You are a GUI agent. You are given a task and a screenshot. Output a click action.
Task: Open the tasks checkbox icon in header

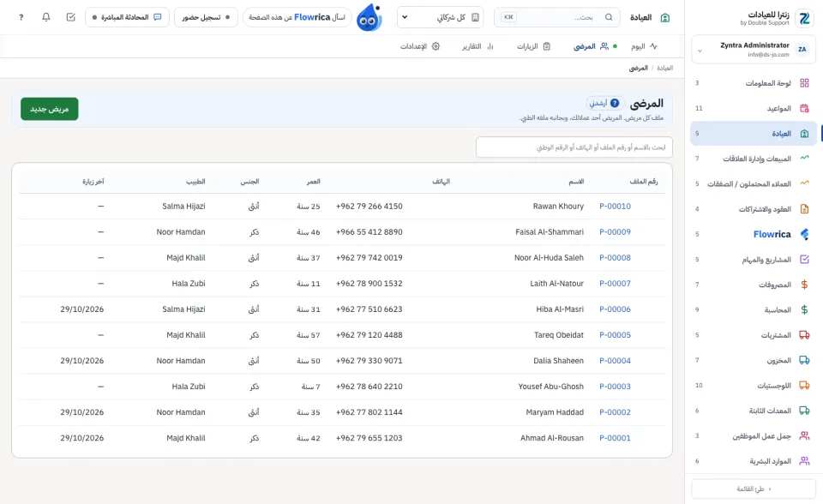point(71,17)
